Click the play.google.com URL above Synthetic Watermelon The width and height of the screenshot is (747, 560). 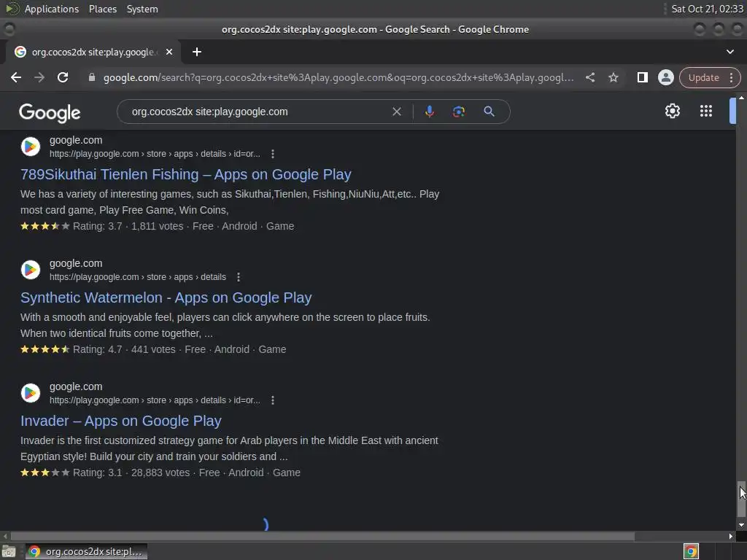point(138,277)
